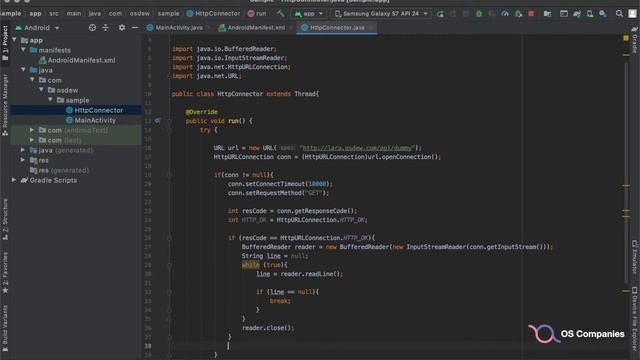Screen dimensions: 640x360
Task: Click the Profile app gauge icon
Action: pos(505,14)
